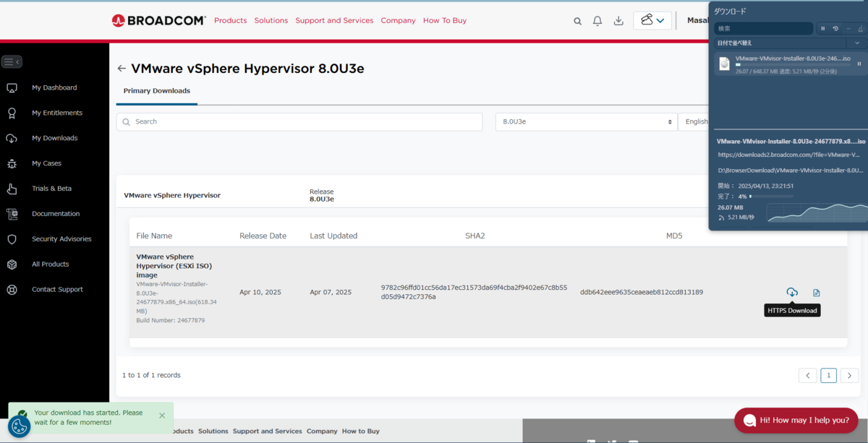Click the All Products cube icon

(x=12, y=264)
